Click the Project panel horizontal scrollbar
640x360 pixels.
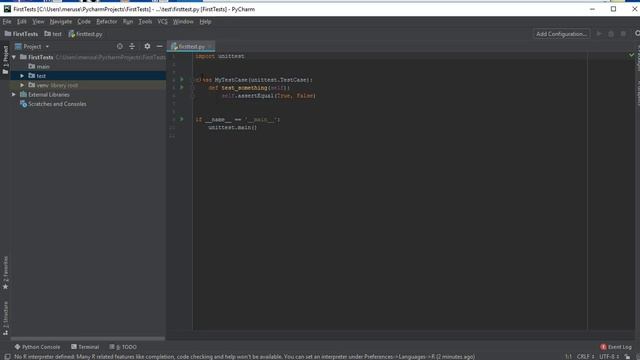pyautogui.click(x=88, y=338)
